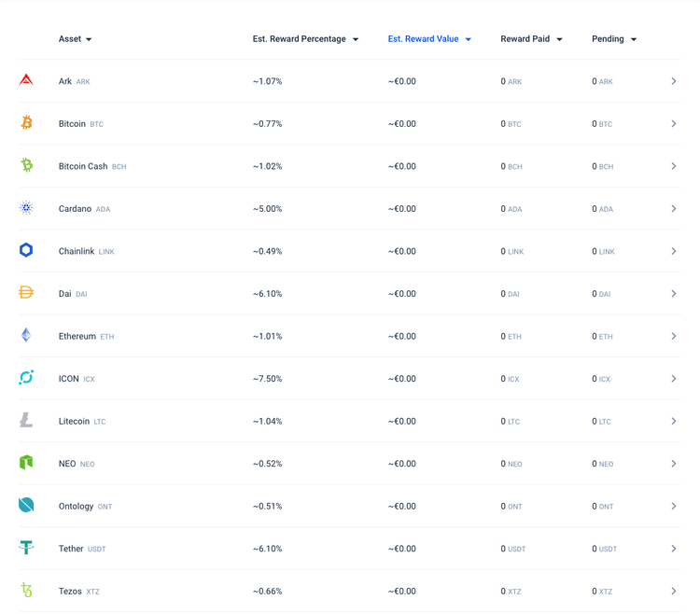Select the Ethereum ETH asset name

pos(86,336)
